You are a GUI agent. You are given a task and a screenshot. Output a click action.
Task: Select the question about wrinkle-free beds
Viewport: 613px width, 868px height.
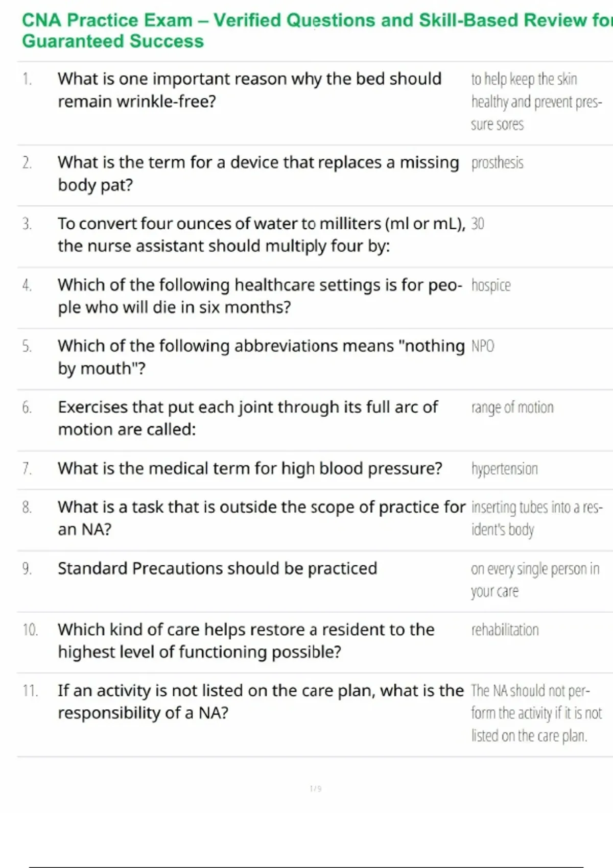pyautogui.click(x=249, y=90)
